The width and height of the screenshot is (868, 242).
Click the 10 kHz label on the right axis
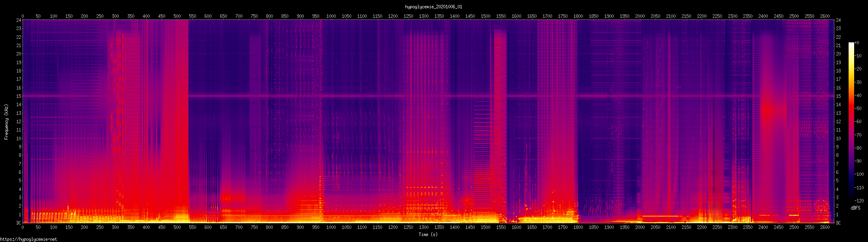click(838, 139)
